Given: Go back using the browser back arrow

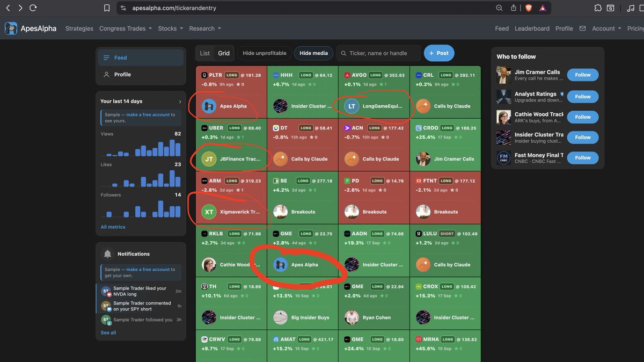Looking at the screenshot, I should pyautogui.click(x=8, y=8).
